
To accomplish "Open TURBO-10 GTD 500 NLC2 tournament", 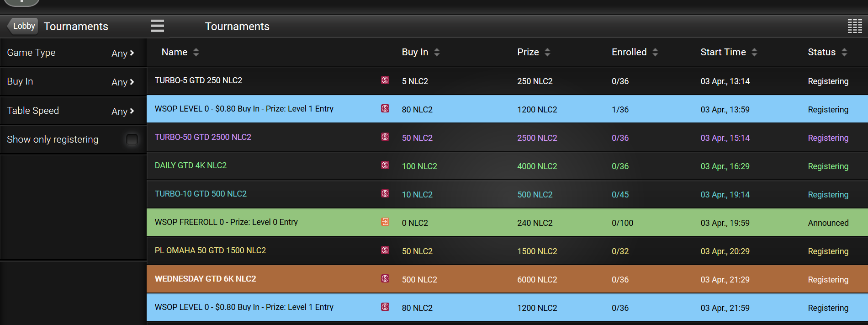I will coord(201,194).
